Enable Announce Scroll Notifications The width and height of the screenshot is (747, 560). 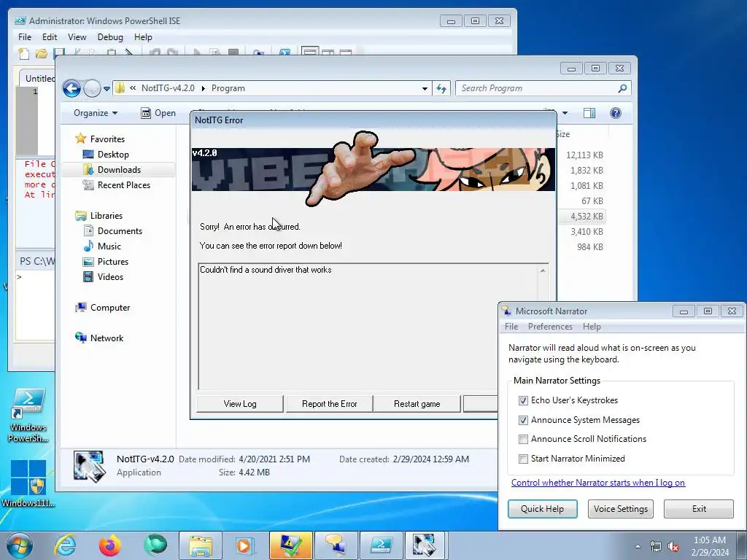[523, 439]
